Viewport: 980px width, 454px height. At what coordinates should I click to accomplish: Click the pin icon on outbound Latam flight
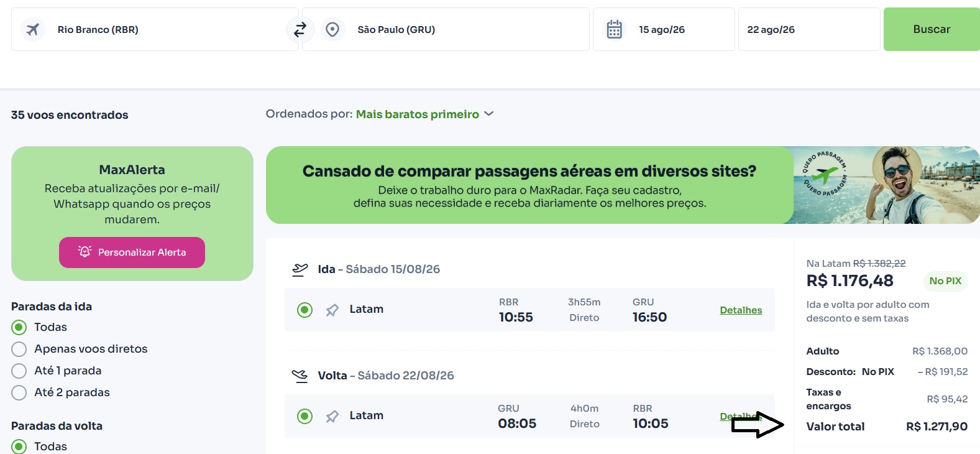332,310
